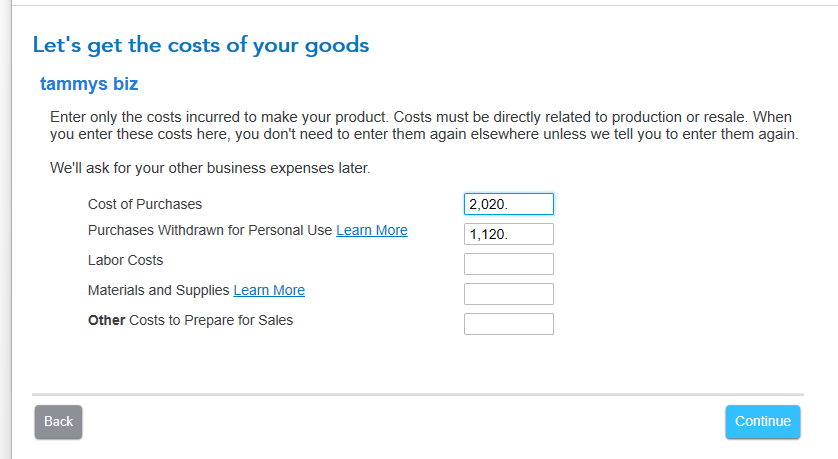Click the "Let's get the costs of your goods" heading
838x459 pixels.
pos(201,45)
